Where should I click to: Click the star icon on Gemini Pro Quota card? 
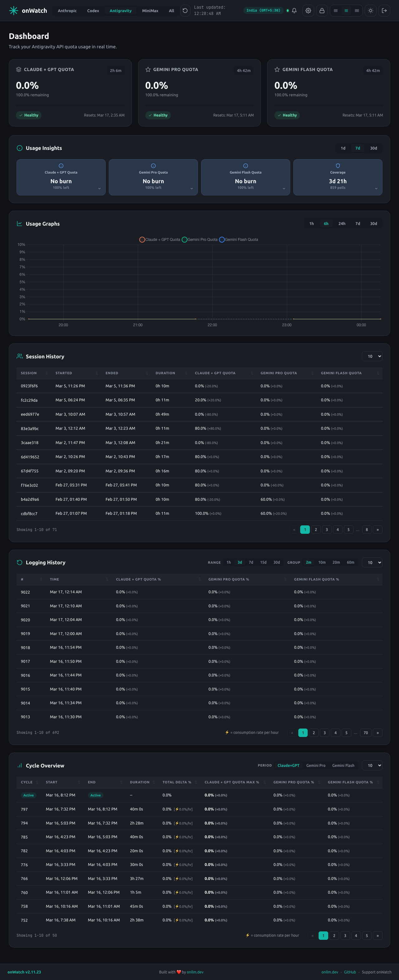coord(148,69)
